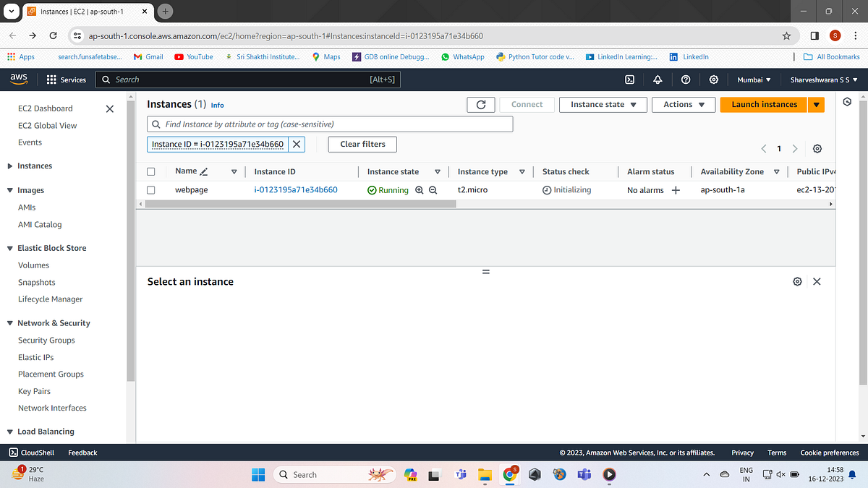
Task: Click the Clear filters button
Action: pyautogui.click(x=362, y=144)
